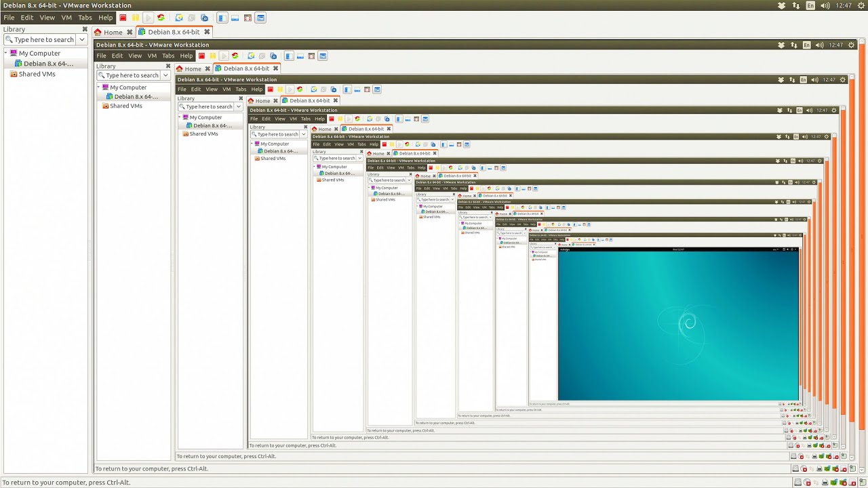868x488 pixels.
Task: Close the outermost Library panel
Action: click(x=85, y=29)
